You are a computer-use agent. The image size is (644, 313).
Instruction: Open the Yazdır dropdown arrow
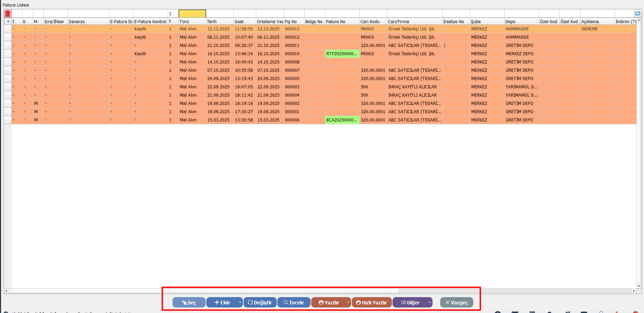click(348, 302)
